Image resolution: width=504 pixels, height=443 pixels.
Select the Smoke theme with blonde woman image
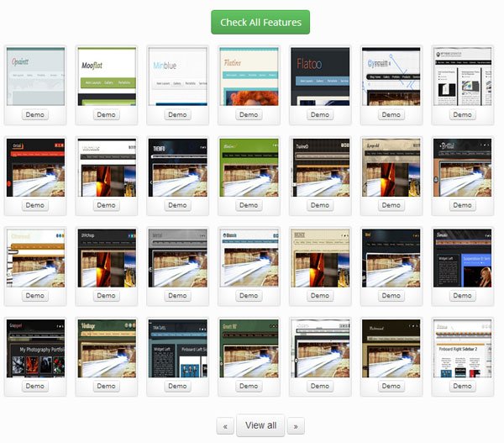463,258
